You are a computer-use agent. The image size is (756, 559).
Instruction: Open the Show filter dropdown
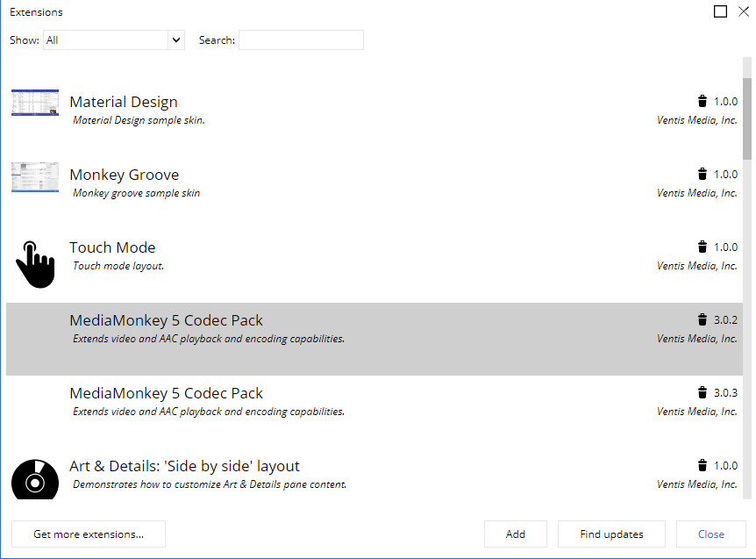(x=114, y=40)
